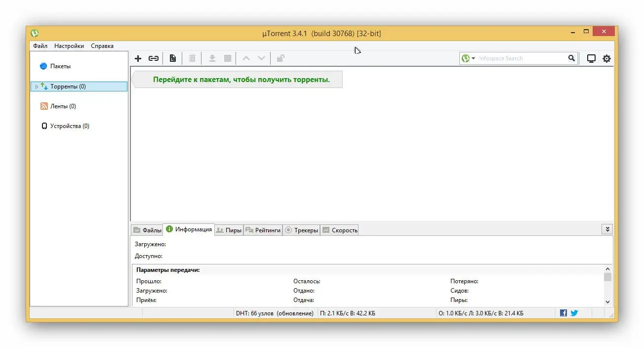This screenshot has width=644, height=348.
Task: Open the Рейтинги tab
Action: coord(263,230)
